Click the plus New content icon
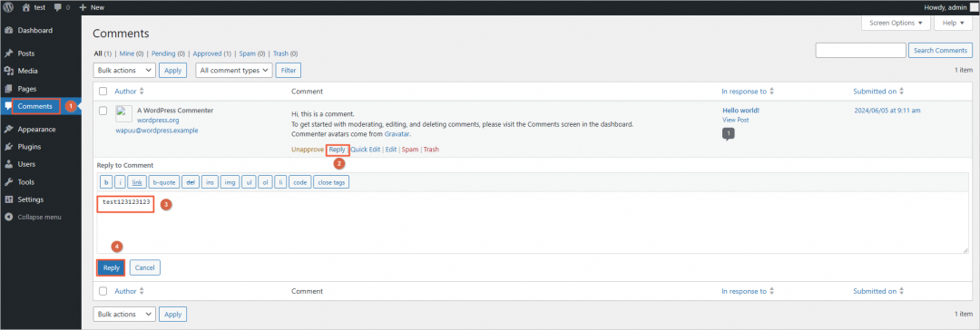This screenshot has height=330, width=980. (83, 7)
